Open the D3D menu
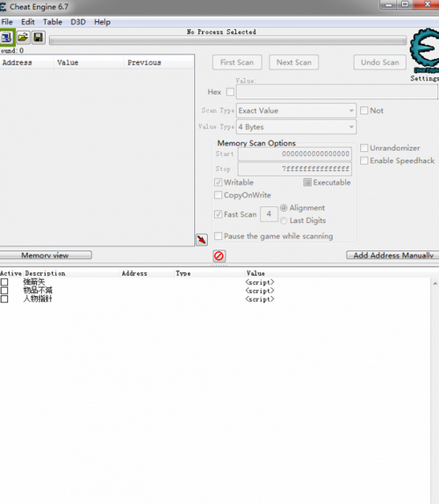439x504 pixels. 78,22
